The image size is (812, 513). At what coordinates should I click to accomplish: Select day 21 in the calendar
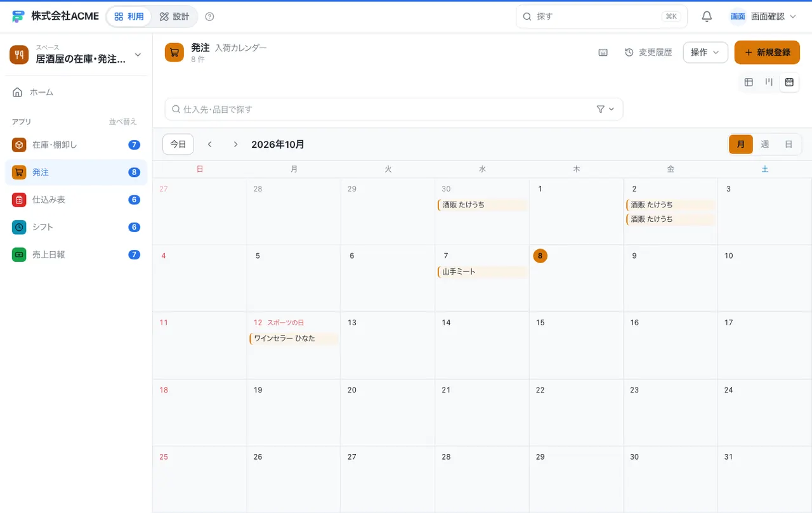point(446,390)
